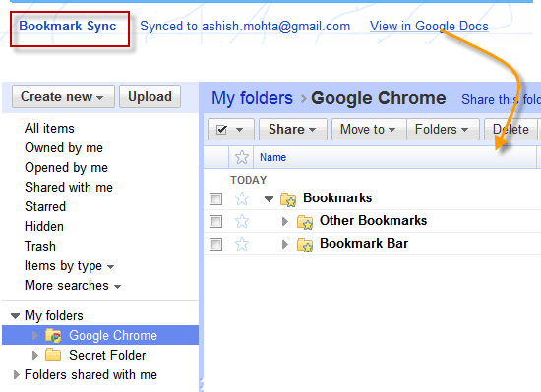Open the Share dropdown menu

(x=292, y=129)
